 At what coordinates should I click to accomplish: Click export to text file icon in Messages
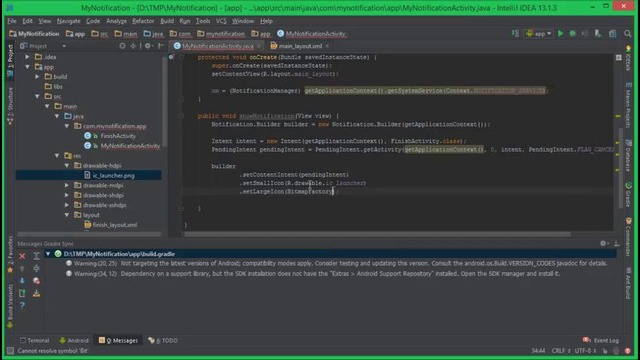click(x=22, y=293)
